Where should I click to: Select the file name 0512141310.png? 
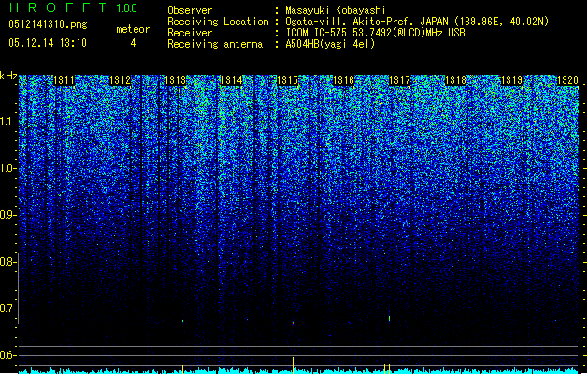pos(48,24)
